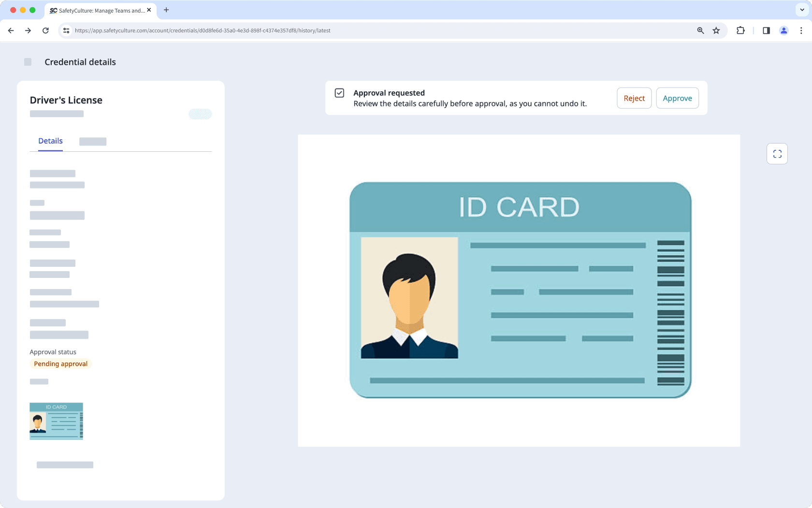Image resolution: width=812 pixels, height=508 pixels.
Task: Open the ID card thumbnail in the sidebar
Action: pyautogui.click(x=56, y=421)
